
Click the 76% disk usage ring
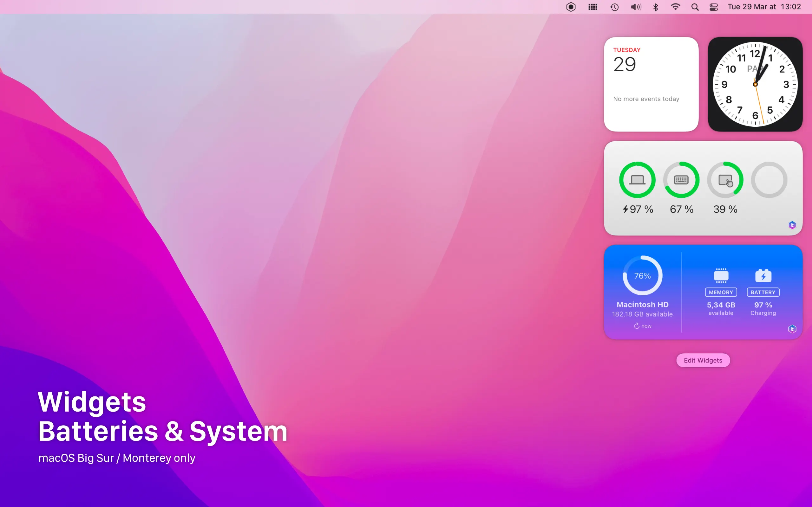pos(642,276)
